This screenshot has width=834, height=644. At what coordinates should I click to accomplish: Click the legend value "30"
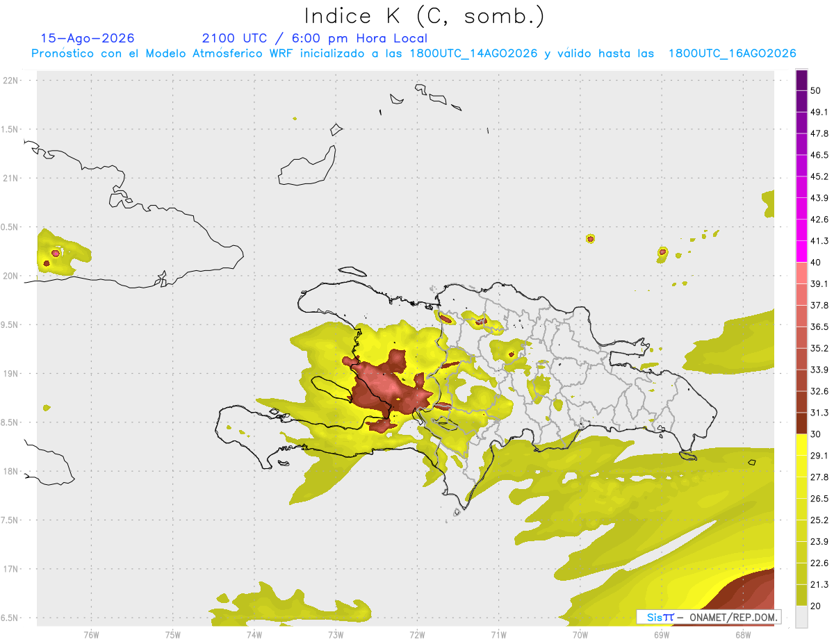point(816,434)
